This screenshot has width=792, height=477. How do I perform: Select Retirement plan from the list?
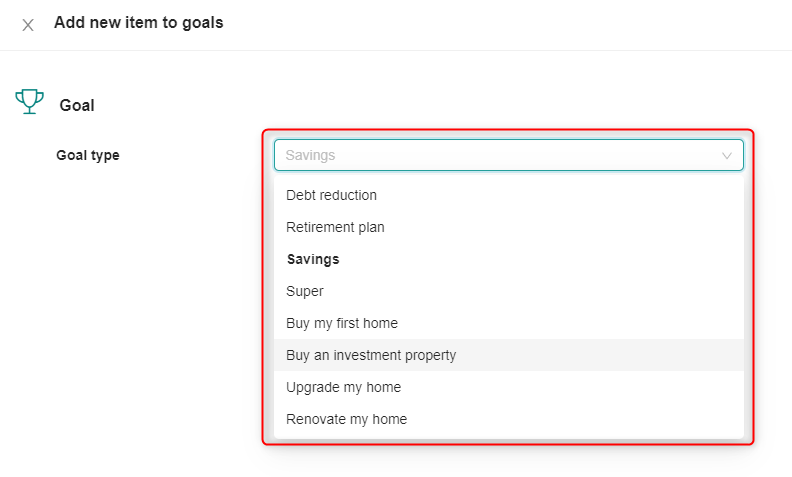pos(509,227)
